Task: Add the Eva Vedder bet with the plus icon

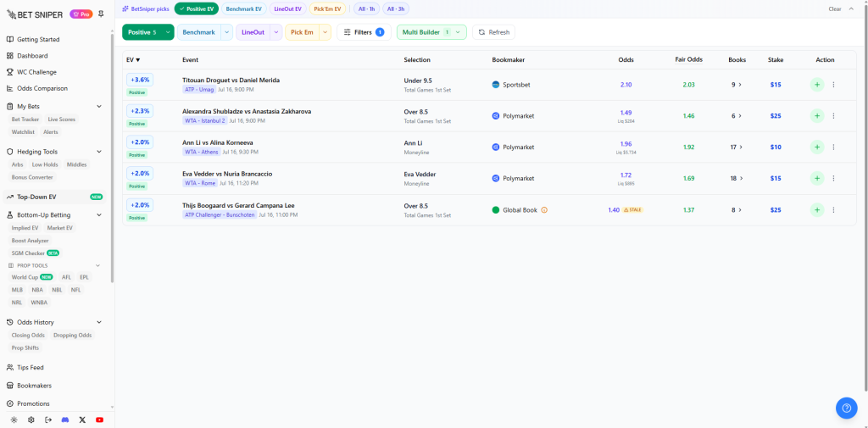Action: click(x=817, y=178)
